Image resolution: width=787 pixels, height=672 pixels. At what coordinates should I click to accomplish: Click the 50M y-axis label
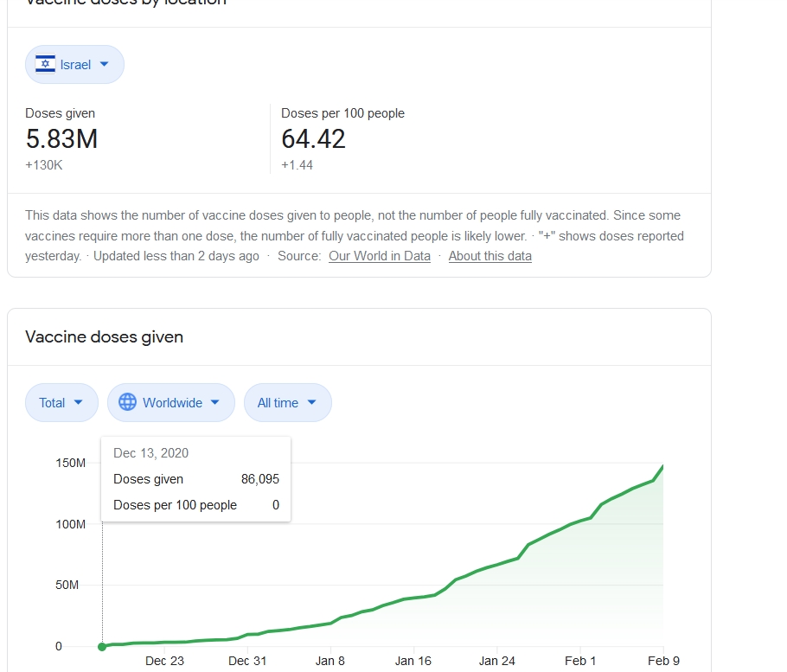point(67,586)
